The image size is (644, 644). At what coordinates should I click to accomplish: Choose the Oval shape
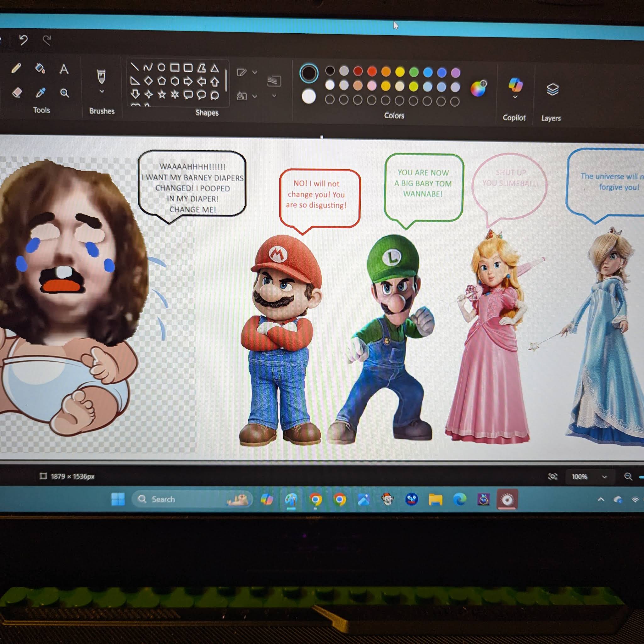point(161,68)
